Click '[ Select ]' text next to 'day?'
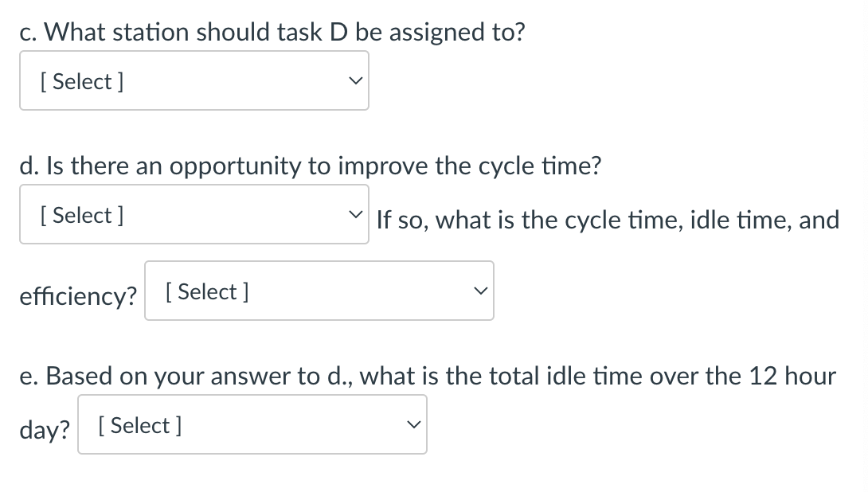 (140, 425)
